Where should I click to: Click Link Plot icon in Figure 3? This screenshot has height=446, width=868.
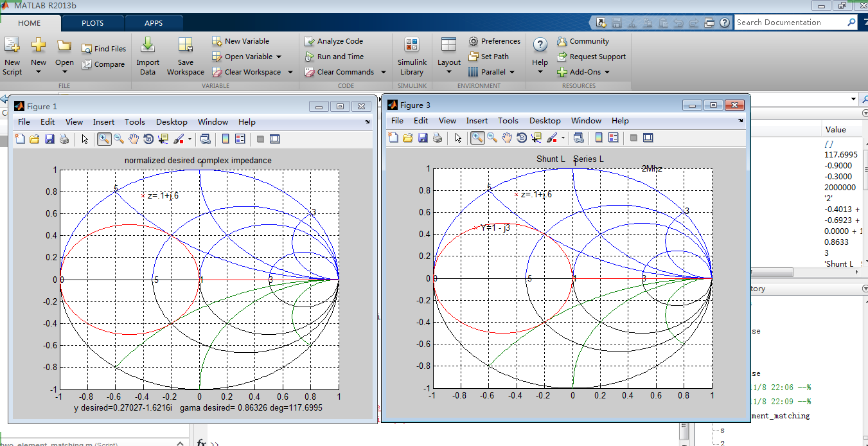click(578, 138)
